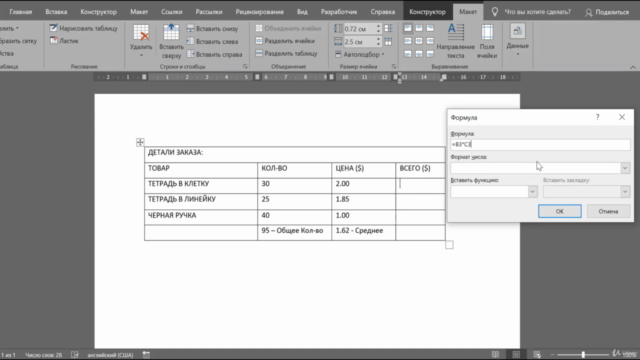Click the Поделиться share button
The height and width of the screenshot is (360, 640).
point(607,12)
